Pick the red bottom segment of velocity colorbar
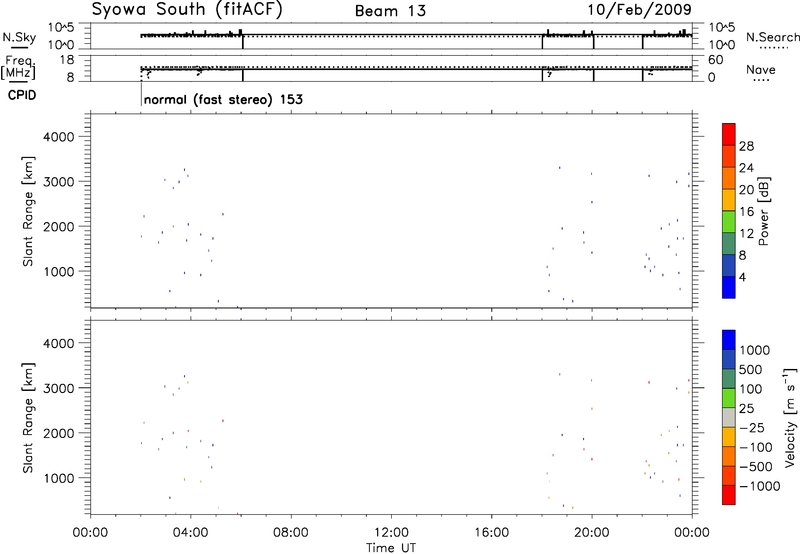 click(729, 495)
